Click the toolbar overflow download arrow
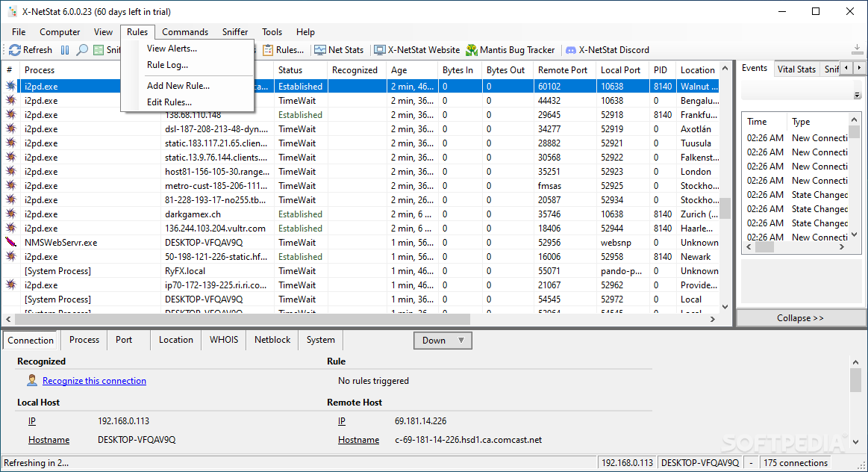Image resolution: width=868 pixels, height=472 pixels. click(857, 49)
